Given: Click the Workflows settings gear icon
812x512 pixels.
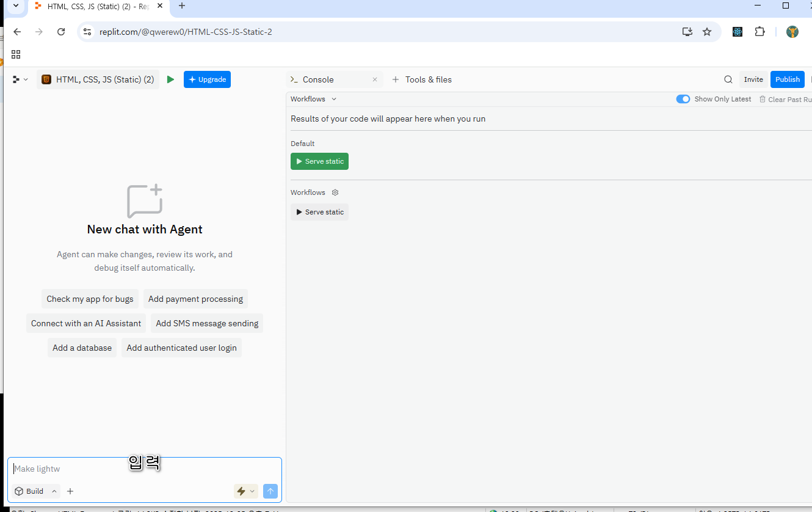Looking at the screenshot, I should click(335, 192).
